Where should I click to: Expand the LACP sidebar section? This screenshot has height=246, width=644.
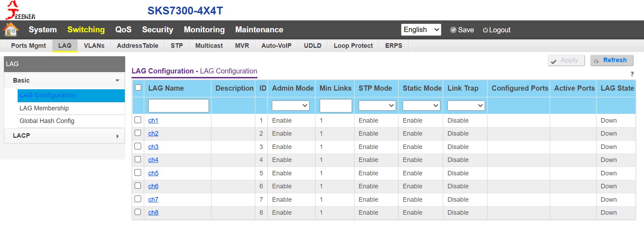[x=65, y=136]
